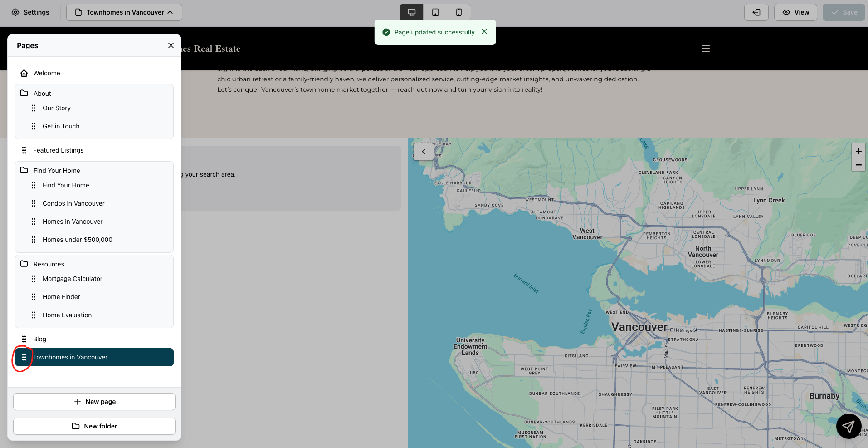Click the paper plane send button

(848, 426)
